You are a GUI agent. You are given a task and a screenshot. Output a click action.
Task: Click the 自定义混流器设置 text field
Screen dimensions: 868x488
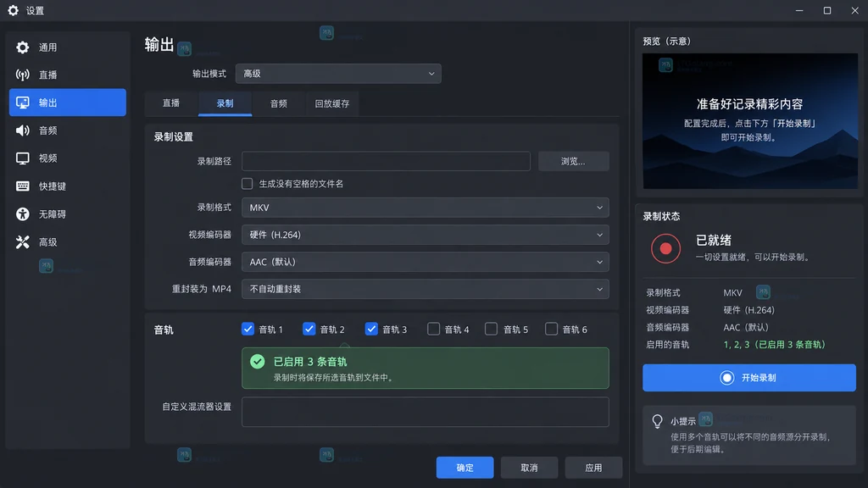(426, 412)
